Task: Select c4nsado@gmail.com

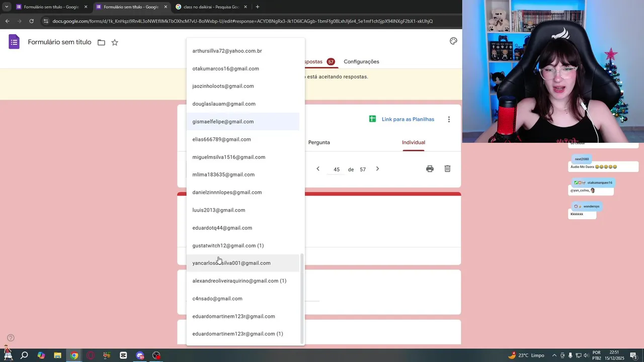Action: (243, 299)
